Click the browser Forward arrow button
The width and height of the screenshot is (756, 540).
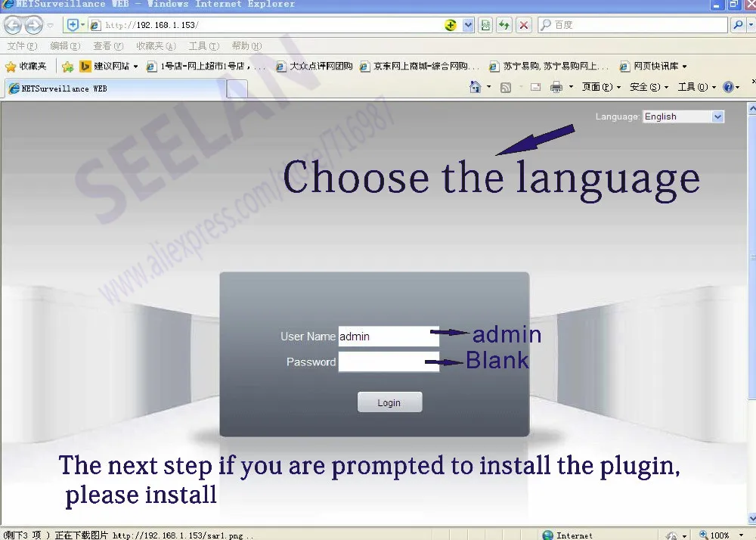(33, 25)
